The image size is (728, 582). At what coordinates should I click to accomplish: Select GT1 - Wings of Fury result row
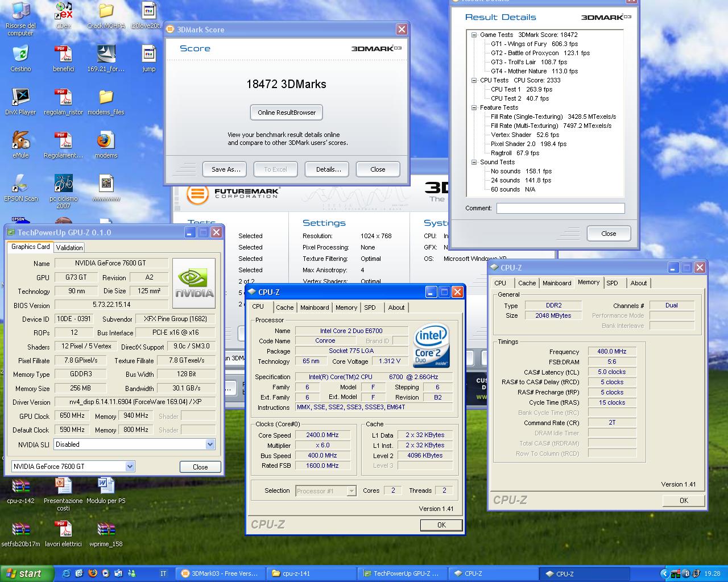[x=534, y=44]
